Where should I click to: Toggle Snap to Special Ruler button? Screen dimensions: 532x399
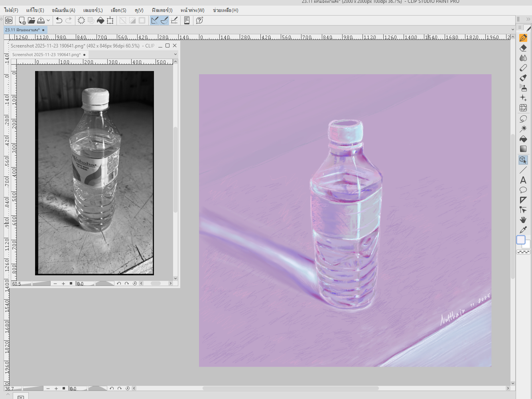click(x=164, y=20)
